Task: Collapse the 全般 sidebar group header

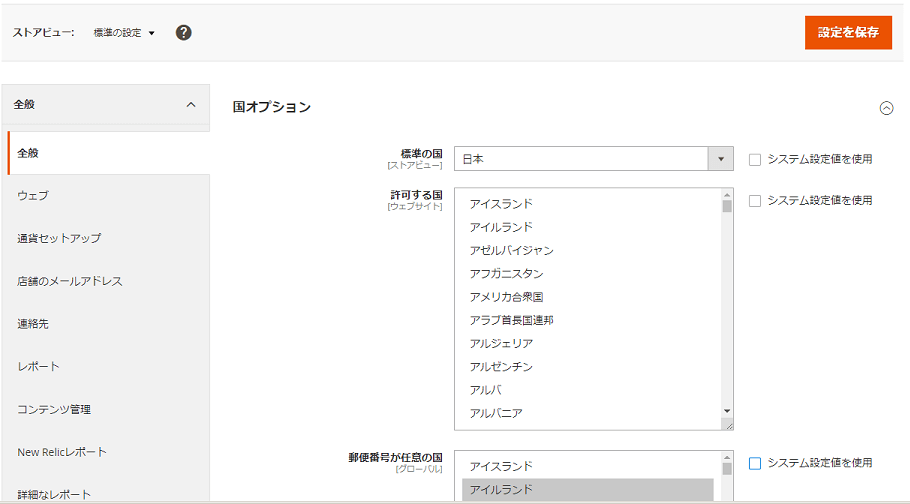Action: pos(106,105)
